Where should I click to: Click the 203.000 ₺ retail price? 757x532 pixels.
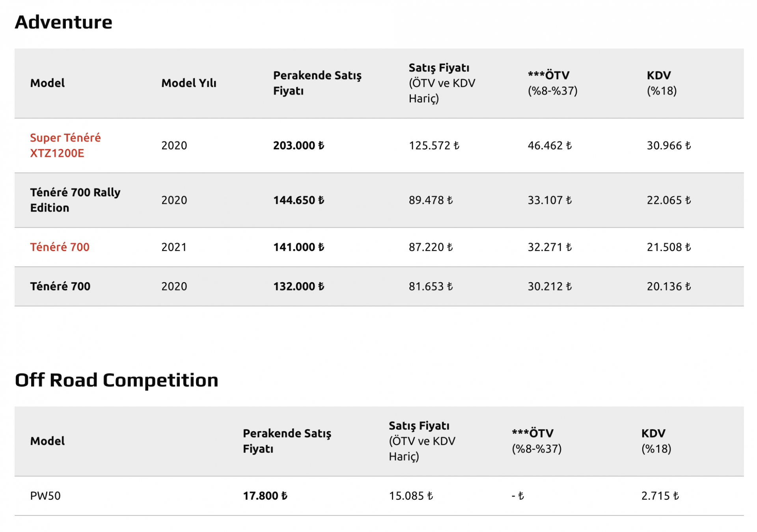click(x=298, y=145)
